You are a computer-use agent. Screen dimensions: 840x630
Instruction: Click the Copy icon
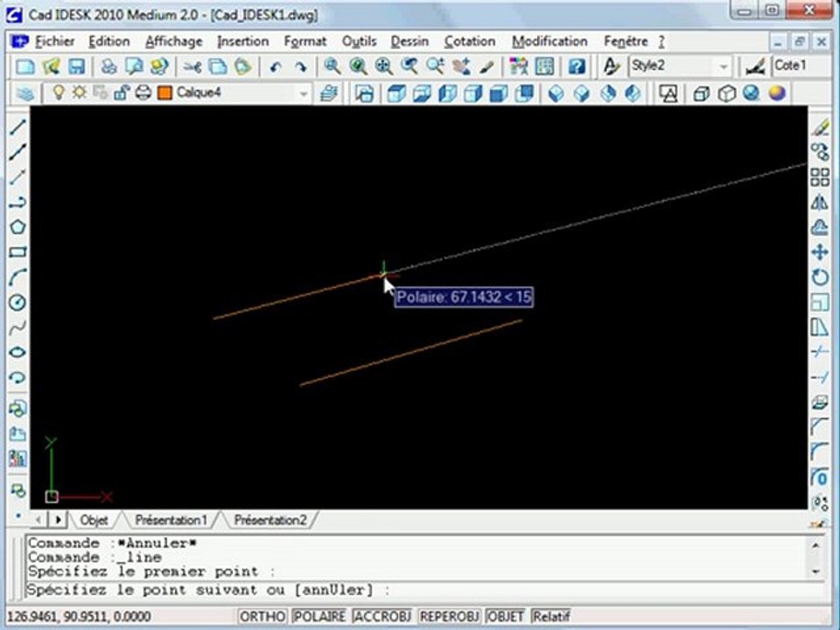(x=218, y=66)
